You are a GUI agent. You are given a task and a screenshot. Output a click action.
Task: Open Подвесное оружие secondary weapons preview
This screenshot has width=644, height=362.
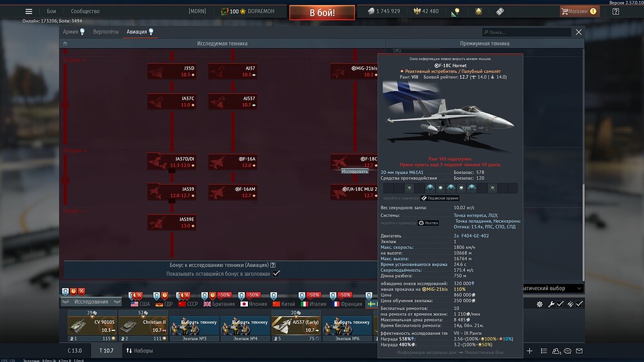(440, 198)
